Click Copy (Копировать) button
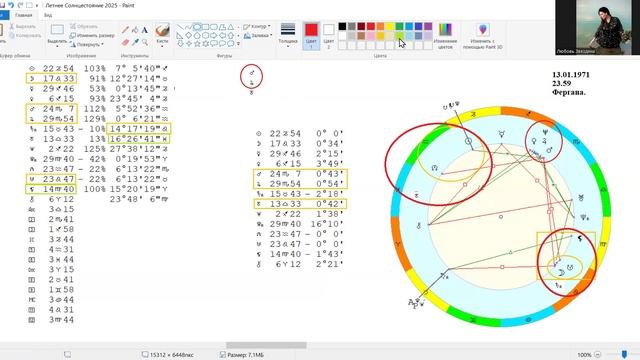 [25, 36]
